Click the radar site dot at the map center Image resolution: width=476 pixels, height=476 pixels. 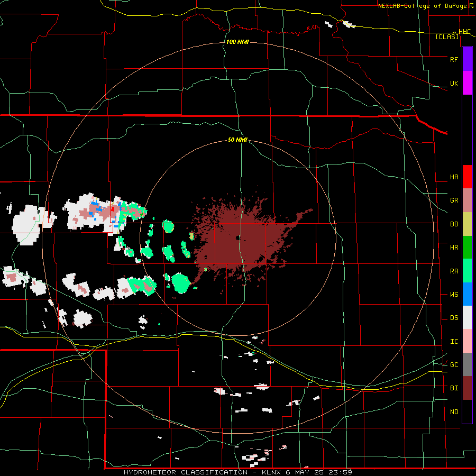pyautogui.click(x=237, y=237)
